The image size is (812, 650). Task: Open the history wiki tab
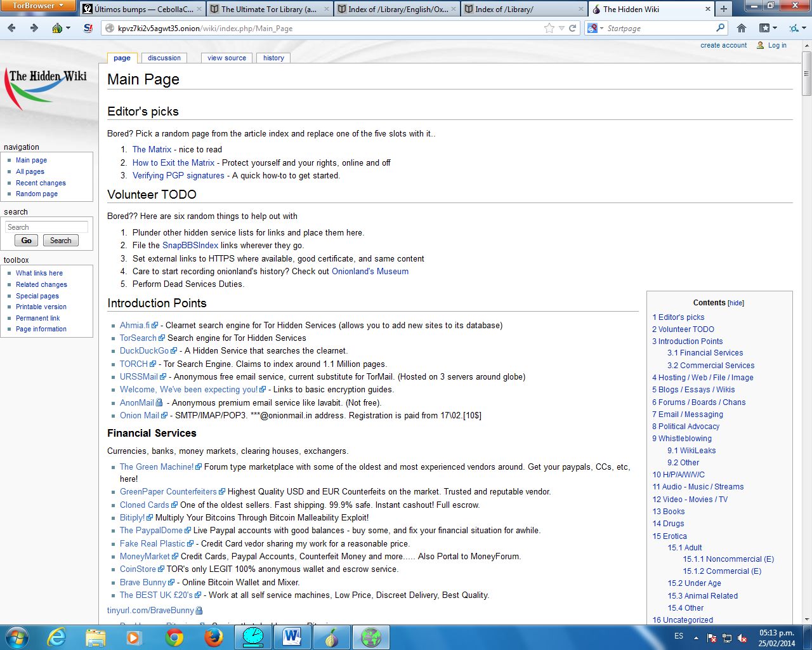coord(273,58)
